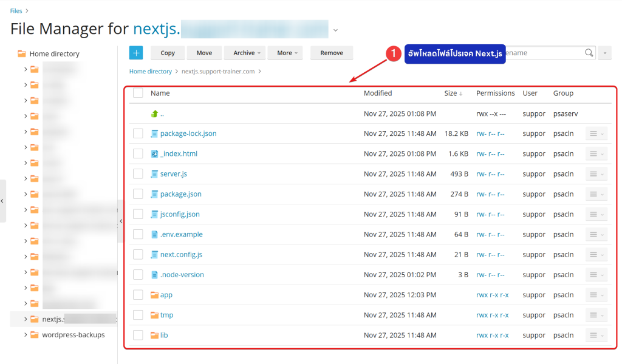Open row actions menu for server.js
Image resolution: width=622 pixels, height=364 pixels.
coord(596,174)
